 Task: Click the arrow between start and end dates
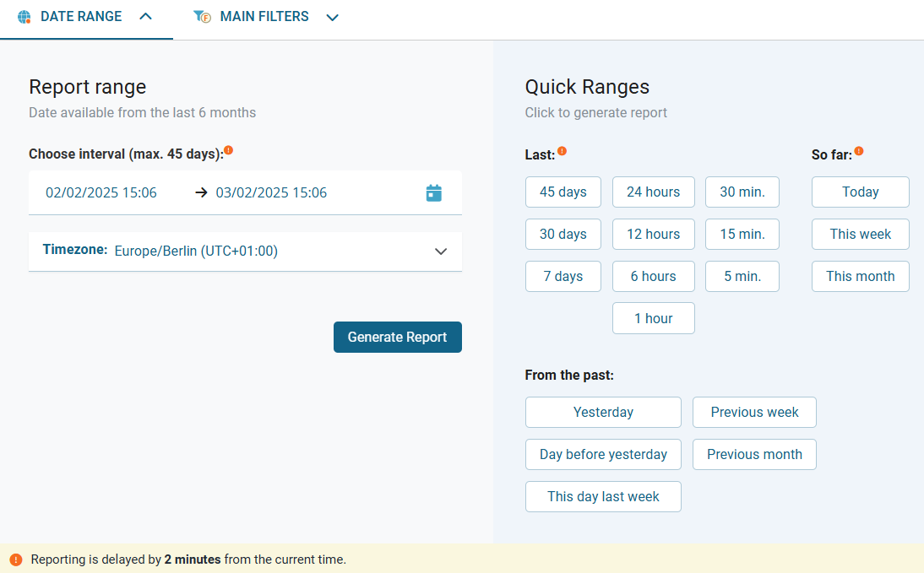pos(201,192)
